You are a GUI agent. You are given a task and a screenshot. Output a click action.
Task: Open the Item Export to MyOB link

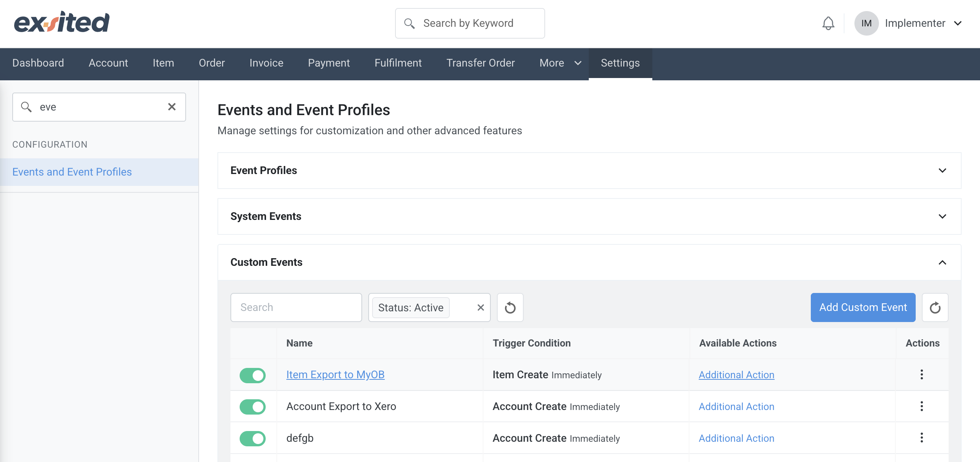[335, 375]
